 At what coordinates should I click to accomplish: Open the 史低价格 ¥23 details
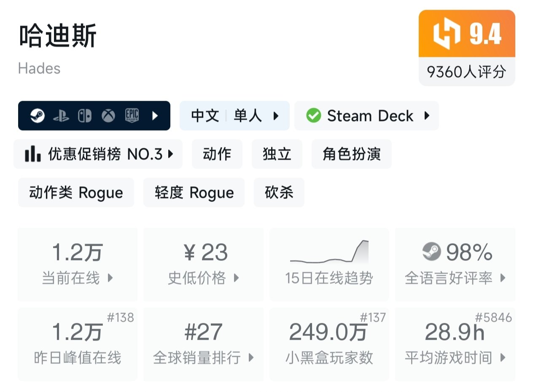pyautogui.click(x=203, y=264)
